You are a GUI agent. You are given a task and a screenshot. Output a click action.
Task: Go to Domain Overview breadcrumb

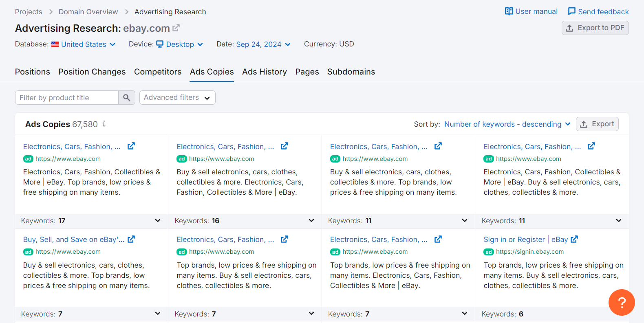[x=88, y=12]
